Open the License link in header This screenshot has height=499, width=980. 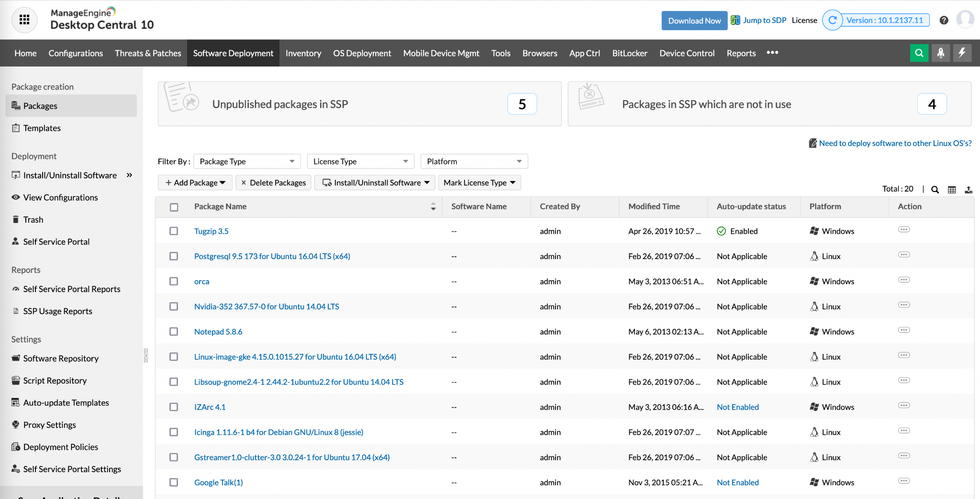click(x=804, y=20)
